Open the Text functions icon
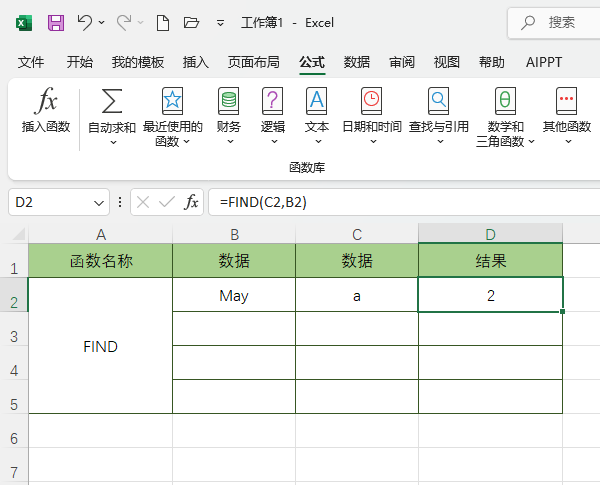This screenshot has width=600, height=485. coord(316,101)
